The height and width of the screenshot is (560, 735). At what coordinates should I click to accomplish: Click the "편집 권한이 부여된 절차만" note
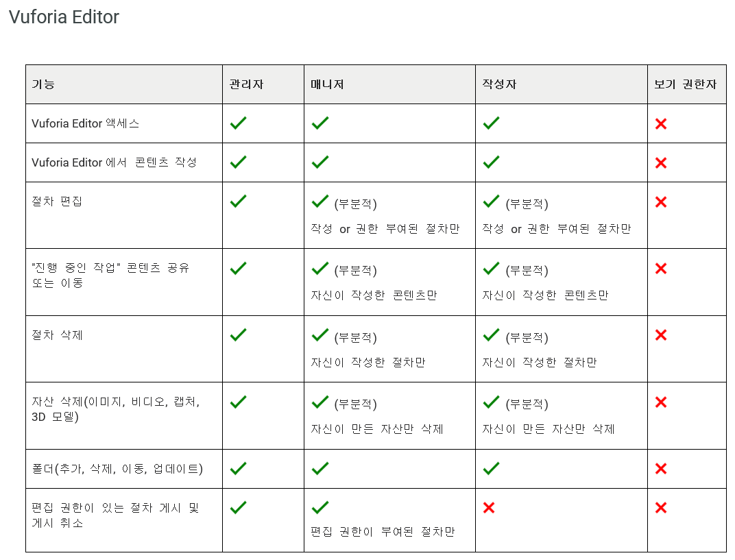383,532
